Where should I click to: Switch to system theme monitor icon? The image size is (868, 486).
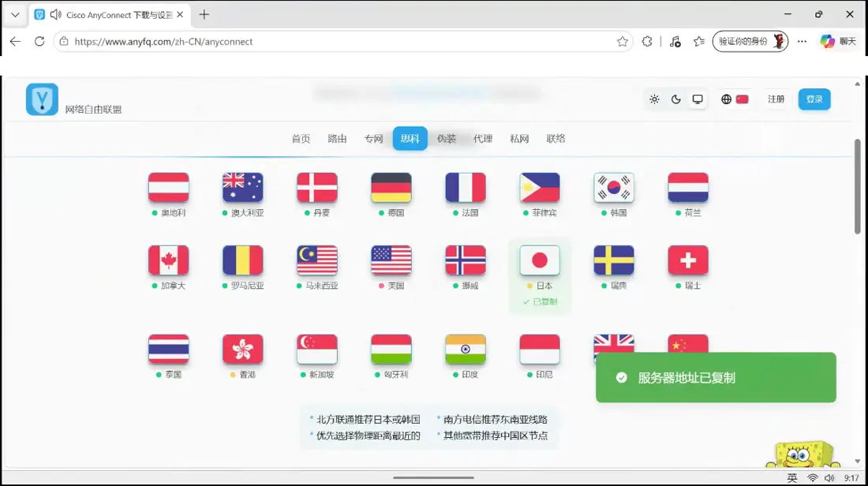pyautogui.click(x=698, y=99)
